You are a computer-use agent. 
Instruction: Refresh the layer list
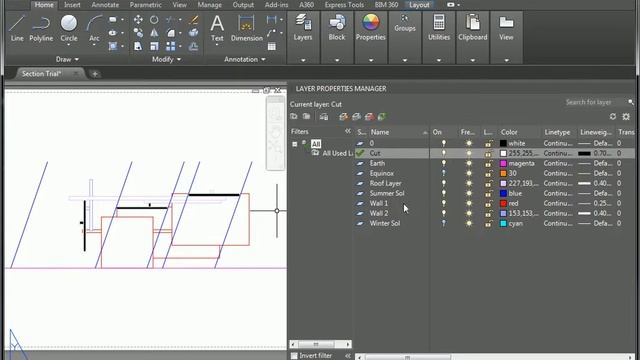coord(613,117)
